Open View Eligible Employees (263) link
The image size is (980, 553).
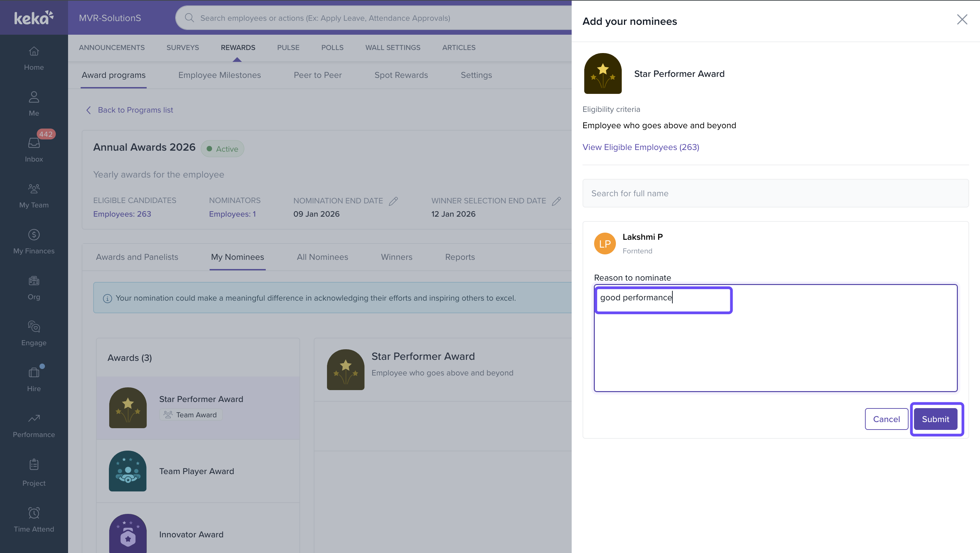(641, 147)
